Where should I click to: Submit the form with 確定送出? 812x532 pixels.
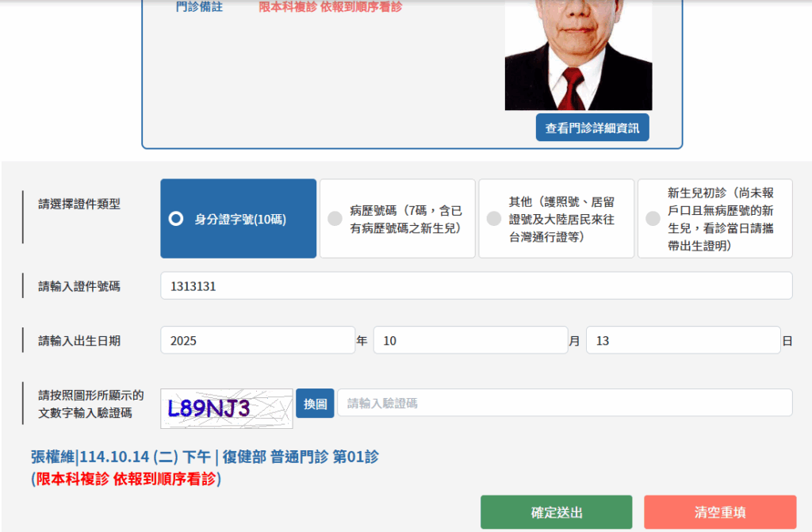pos(556,512)
